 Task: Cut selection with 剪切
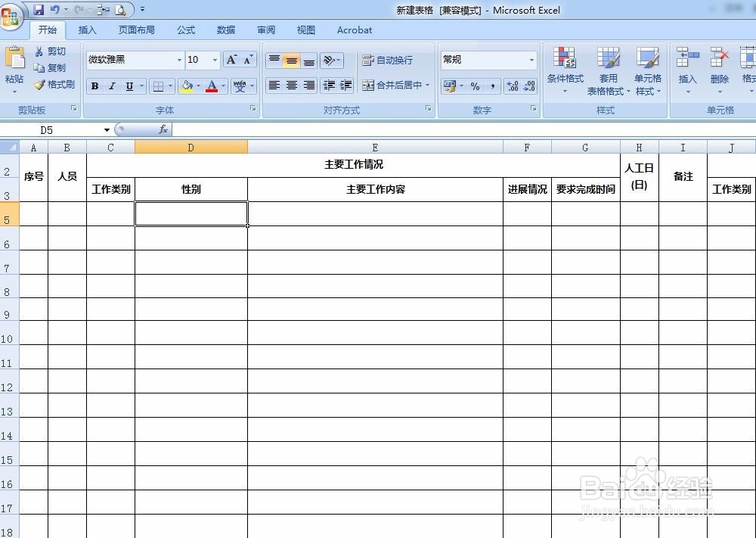click(x=50, y=51)
